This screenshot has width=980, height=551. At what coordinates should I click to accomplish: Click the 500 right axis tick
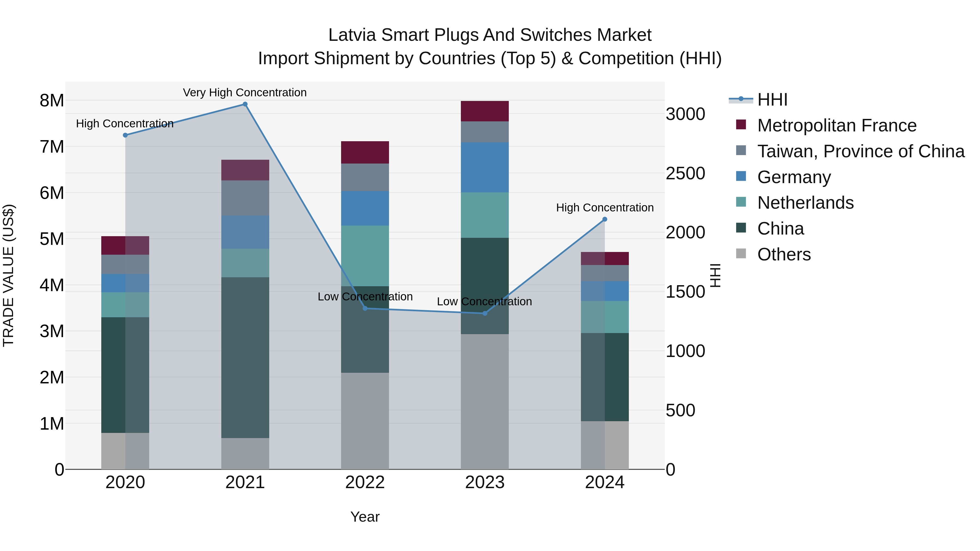tap(681, 410)
